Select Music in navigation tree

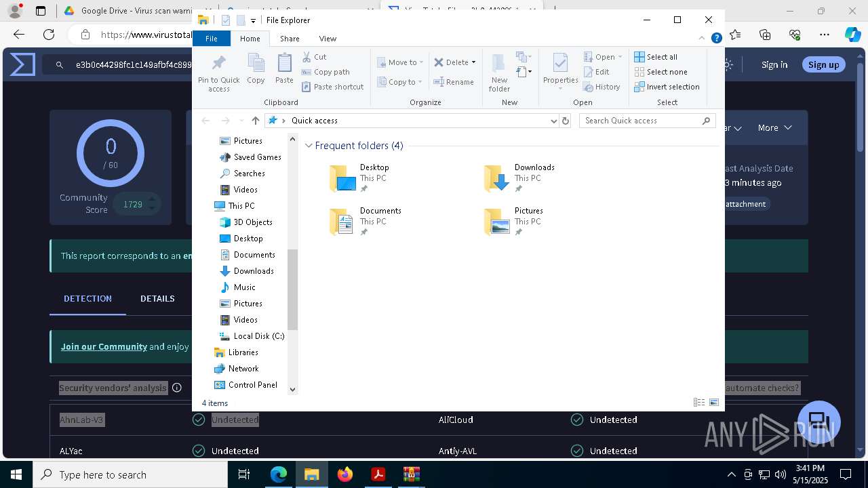pos(238,287)
